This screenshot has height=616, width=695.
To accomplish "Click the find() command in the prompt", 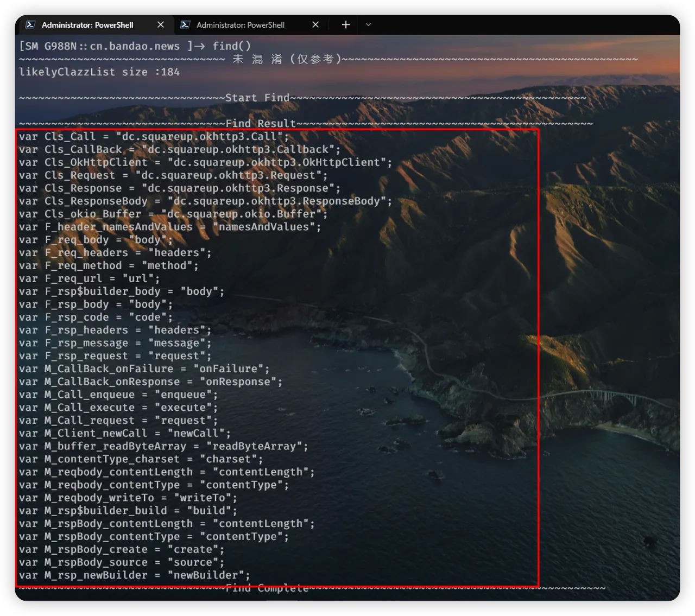I will [231, 46].
